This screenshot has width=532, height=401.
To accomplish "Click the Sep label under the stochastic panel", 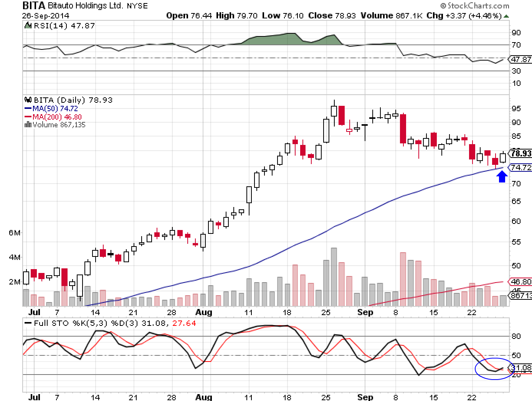I will 365,397.
